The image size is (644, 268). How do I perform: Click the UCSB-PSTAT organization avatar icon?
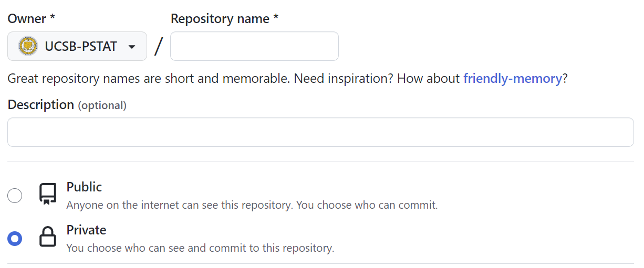[x=28, y=46]
